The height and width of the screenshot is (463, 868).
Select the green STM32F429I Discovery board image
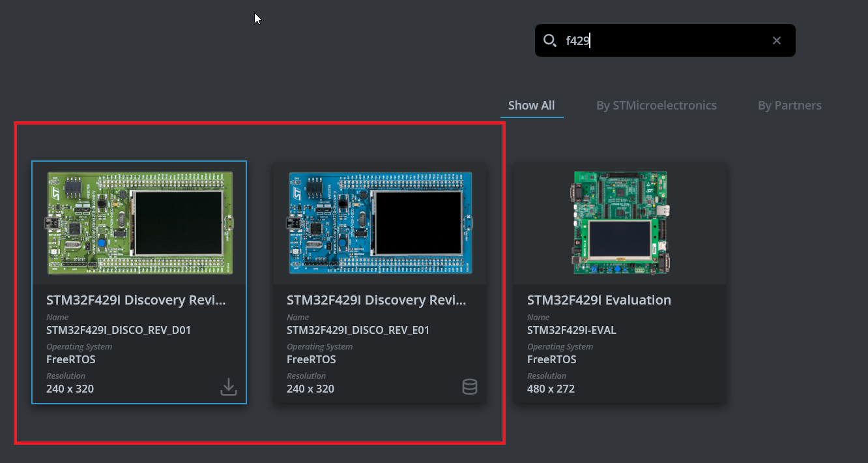[139, 222]
